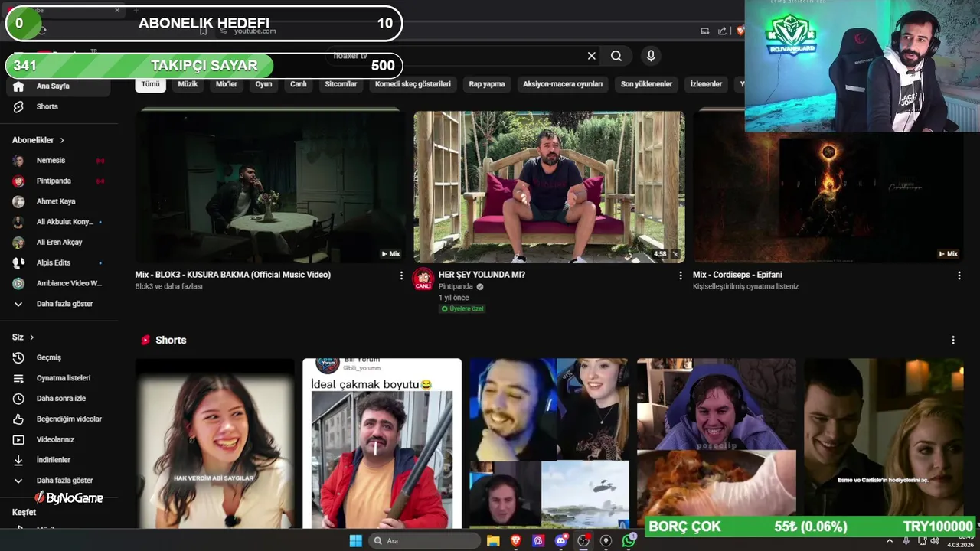Open Shorts shelf three-dot menu
980x551 pixels.
pos(953,340)
